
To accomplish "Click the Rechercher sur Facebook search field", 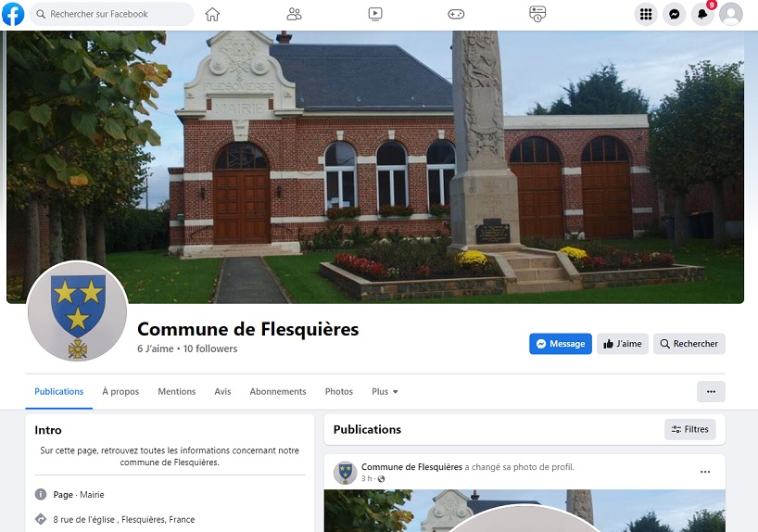I will tap(112, 14).
